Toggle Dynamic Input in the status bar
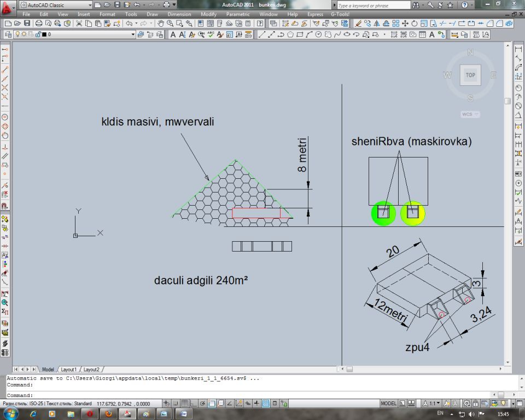 tap(247, 404)
